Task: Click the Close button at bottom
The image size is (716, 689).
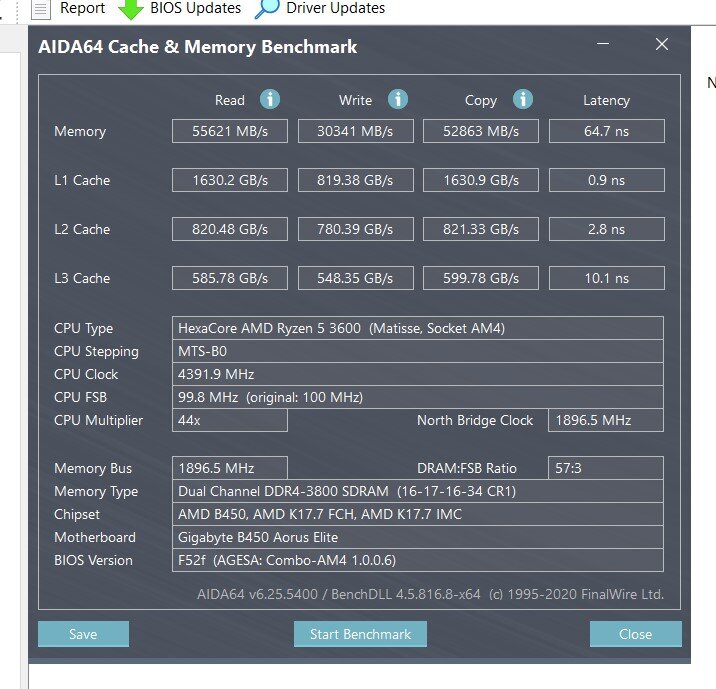Action: coord(636,634)
